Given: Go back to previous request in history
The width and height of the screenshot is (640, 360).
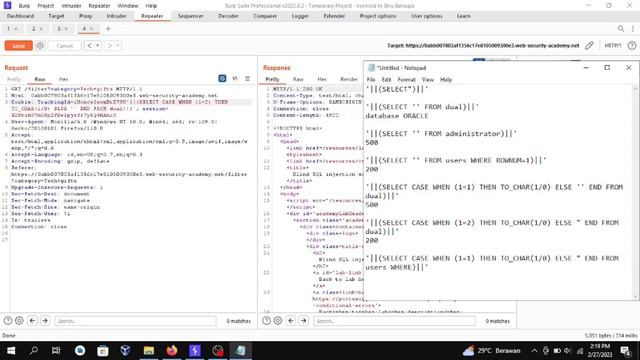Looking at the screenshot, I should (90, 46).
